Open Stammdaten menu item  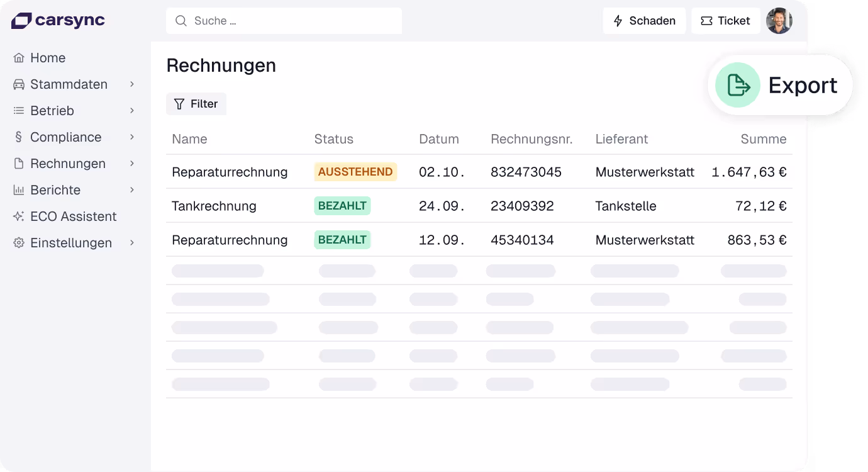(x=69, y=84)
